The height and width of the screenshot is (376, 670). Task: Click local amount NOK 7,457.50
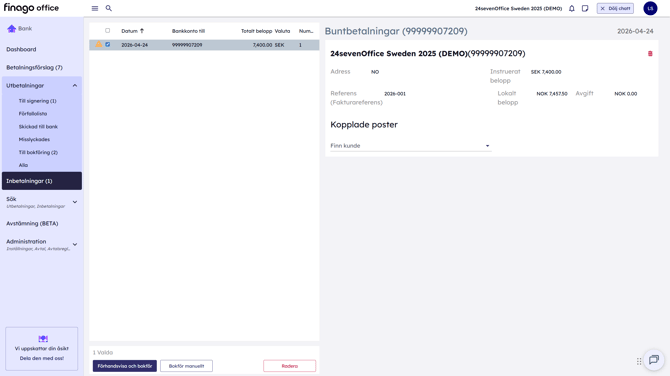552,94
